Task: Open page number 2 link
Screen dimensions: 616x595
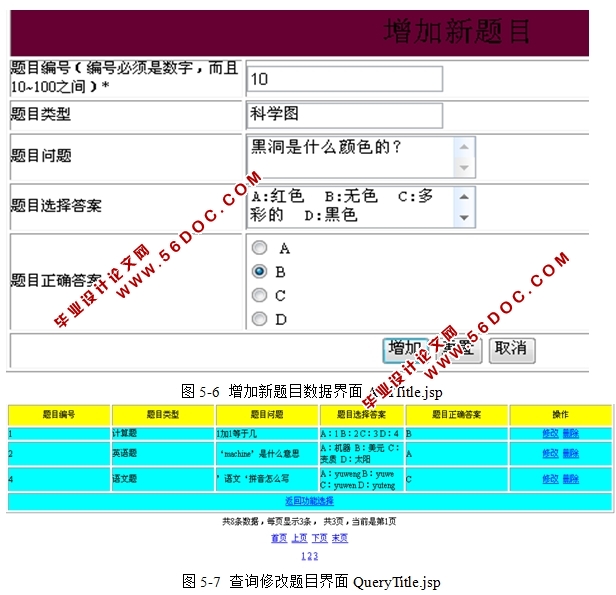Action: pos(309,556)
